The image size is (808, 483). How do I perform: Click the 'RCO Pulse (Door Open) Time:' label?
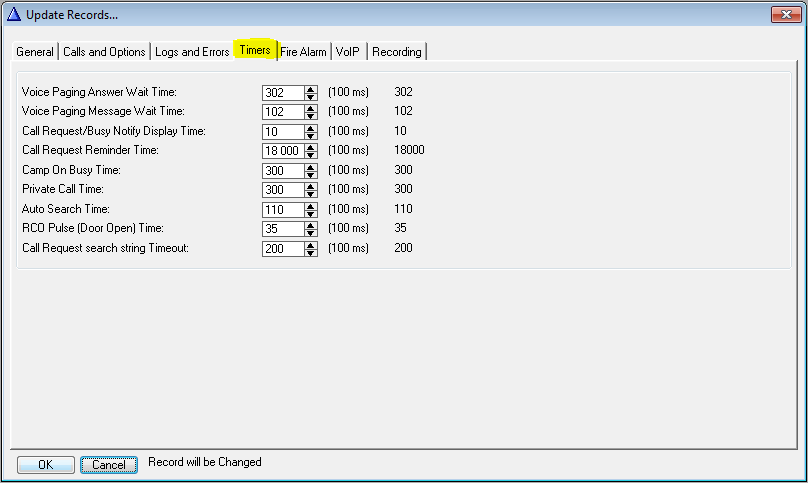point(93,228)
